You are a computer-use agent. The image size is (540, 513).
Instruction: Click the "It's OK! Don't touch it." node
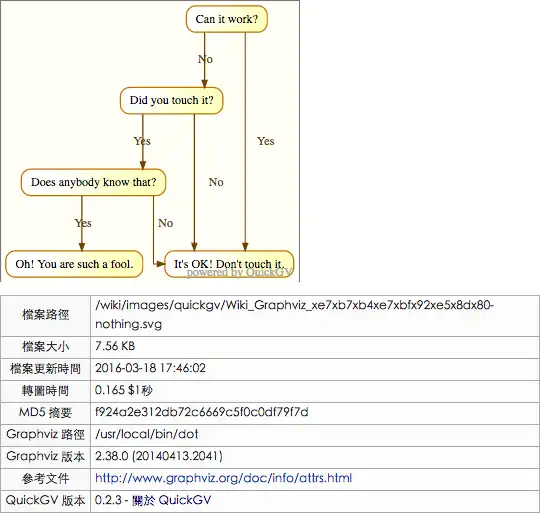click(229, 263)
